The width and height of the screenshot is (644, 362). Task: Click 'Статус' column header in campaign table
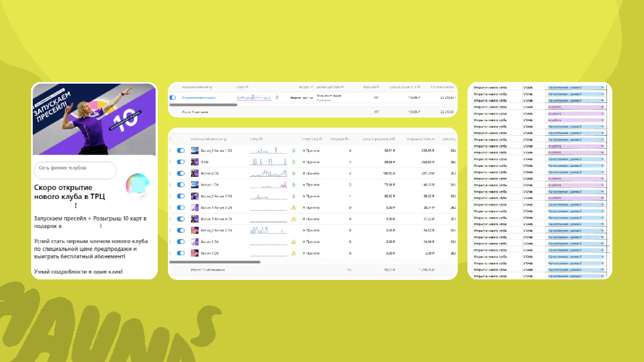pos(241,87)
